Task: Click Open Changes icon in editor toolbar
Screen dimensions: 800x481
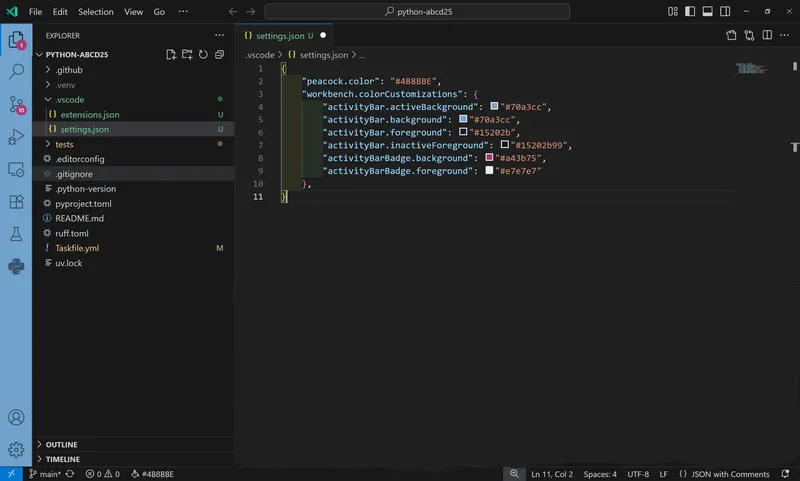Action: 731,35
